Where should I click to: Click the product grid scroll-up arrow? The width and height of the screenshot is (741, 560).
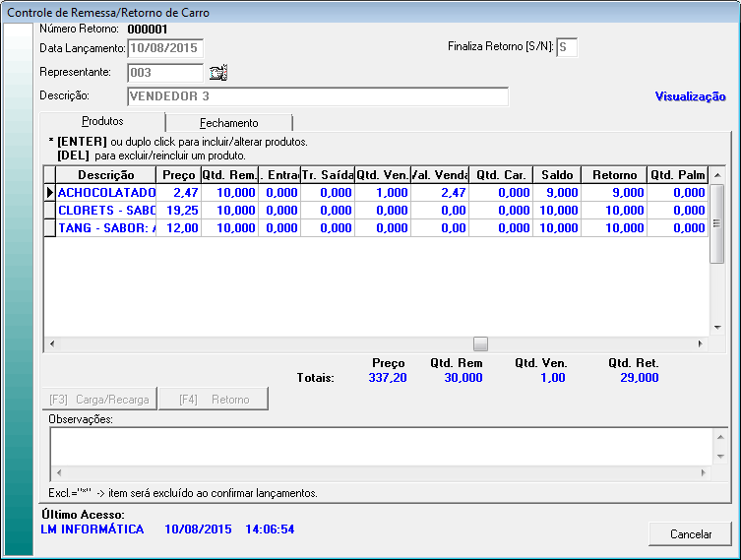pyautogui.click(x=717, y=175)
